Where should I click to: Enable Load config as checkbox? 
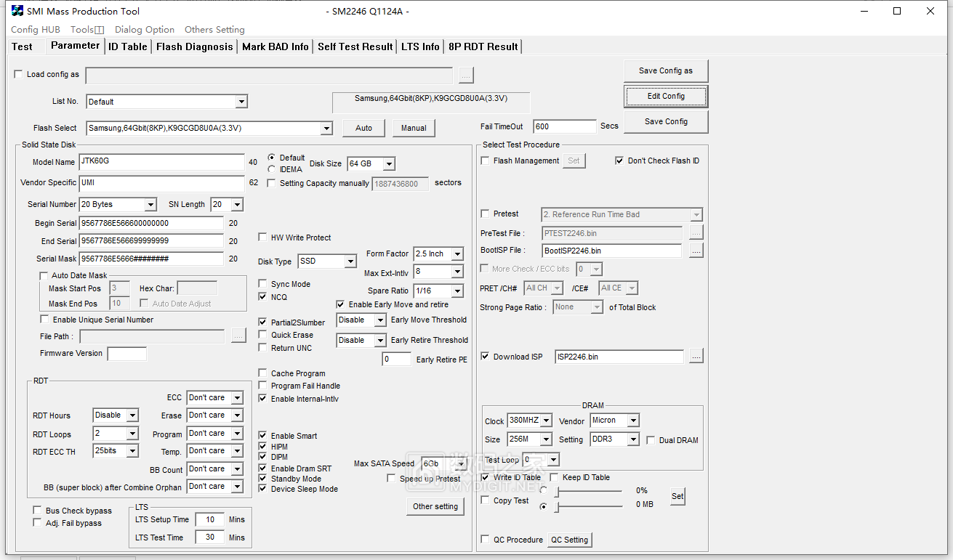[19, 74]
